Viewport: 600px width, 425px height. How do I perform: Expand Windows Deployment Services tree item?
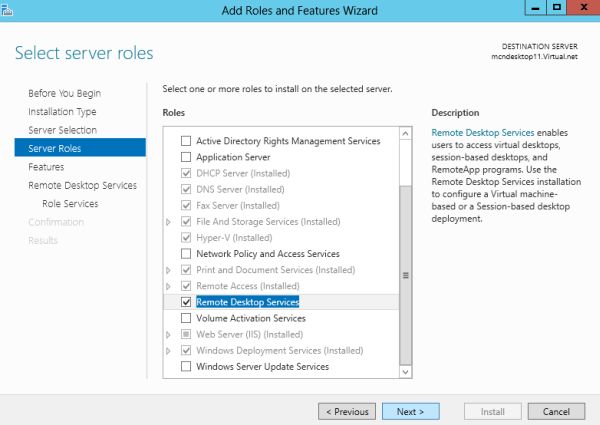(x=169, y=351)
